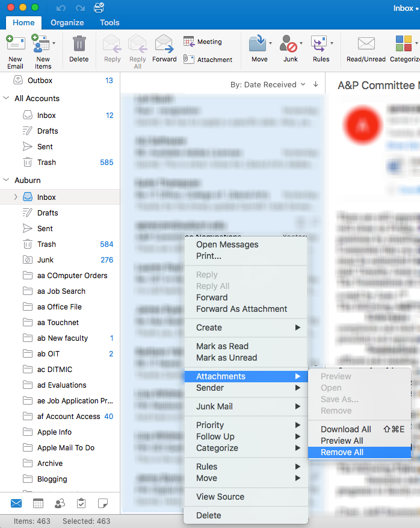The width and height of the screenshot is (420, 528).
Task: Open the Apple Mail To Do folder
Action: (x=60, y=448)
